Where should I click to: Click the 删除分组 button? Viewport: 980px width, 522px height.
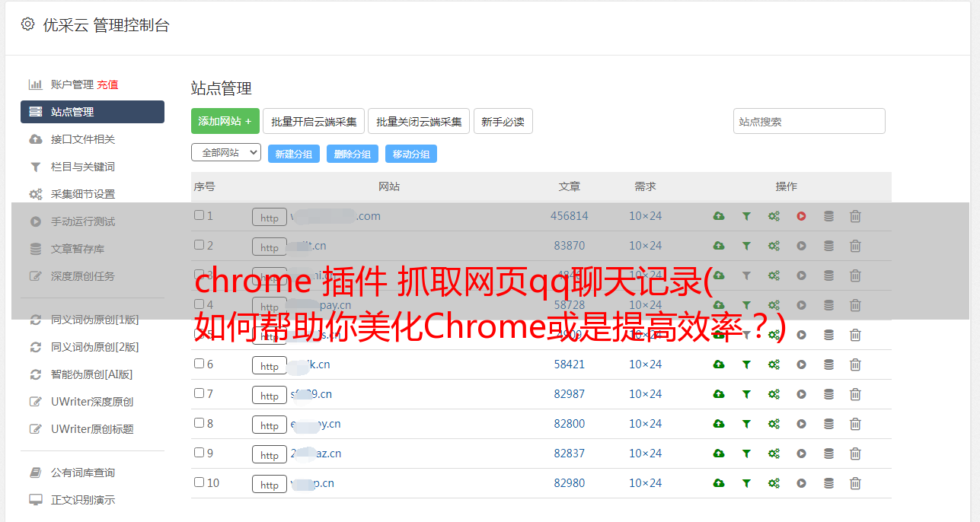353,154
